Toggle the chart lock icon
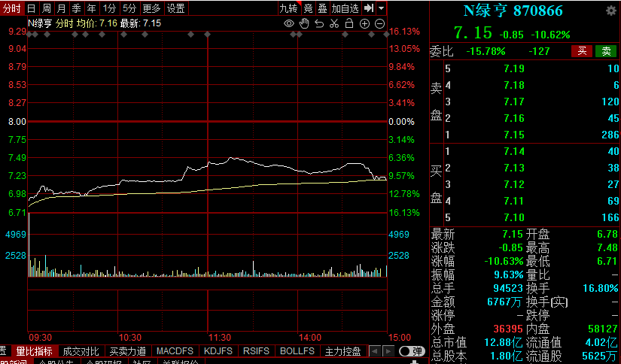The height and width of the screenshot is (364, 621). tap(349, 24)
